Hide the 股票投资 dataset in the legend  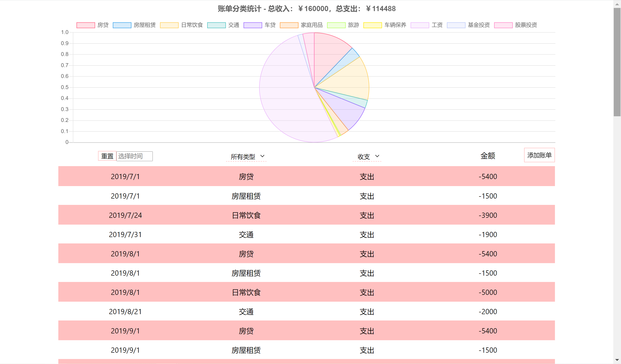503,25
